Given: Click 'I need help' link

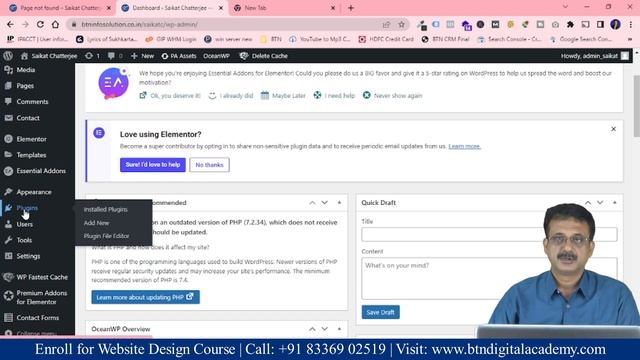Looking at the screenshot, I should coord(334,96).
